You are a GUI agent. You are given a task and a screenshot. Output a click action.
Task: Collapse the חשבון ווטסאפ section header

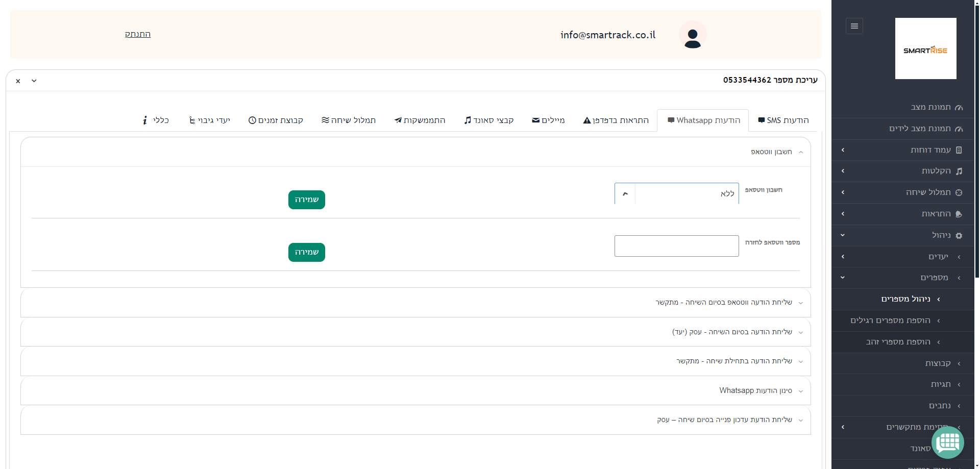click(415, 152)
